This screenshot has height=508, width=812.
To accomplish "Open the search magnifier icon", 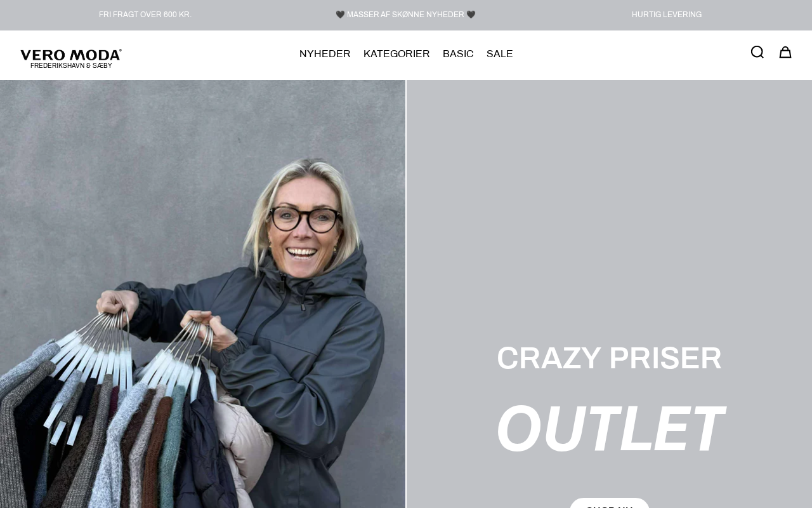I will click(x=757, y=52).
